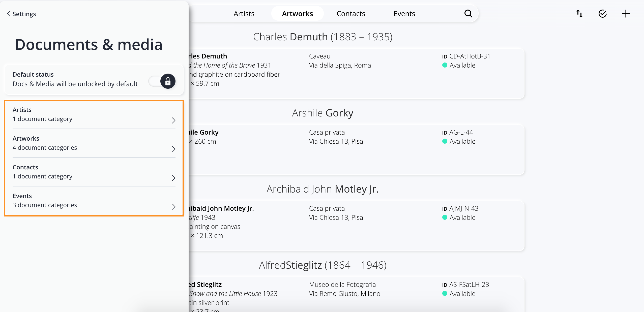Screen dimensions: 644x312
Task: Click 'the Home of the Brave 1931' title
Action: [232, 65]
